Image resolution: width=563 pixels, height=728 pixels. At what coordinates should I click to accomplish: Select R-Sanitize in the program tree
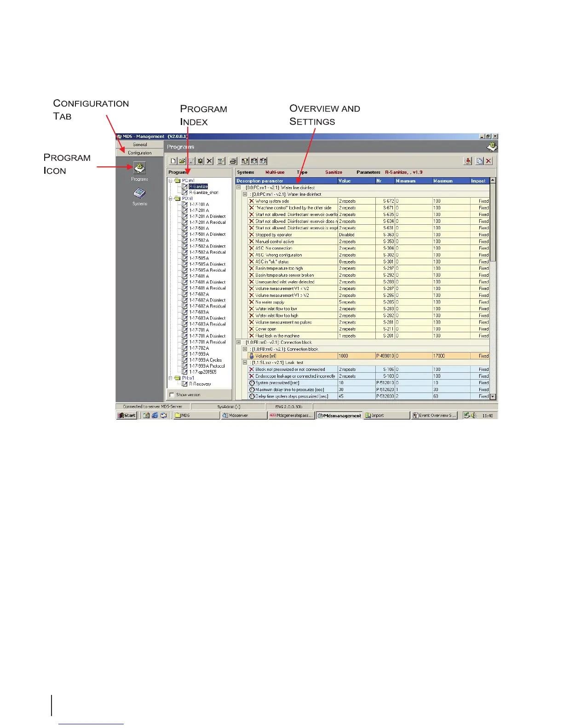click(x=198, y=187)
